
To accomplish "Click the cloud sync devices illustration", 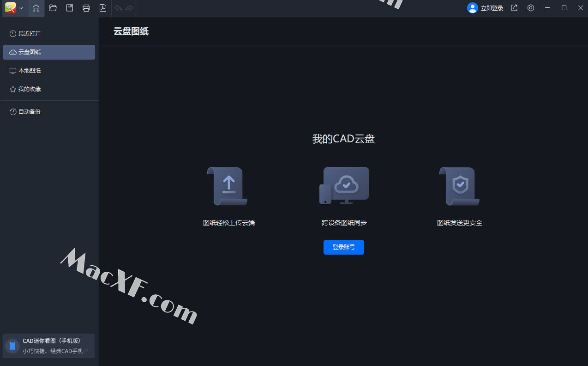I will coord(344,185).
